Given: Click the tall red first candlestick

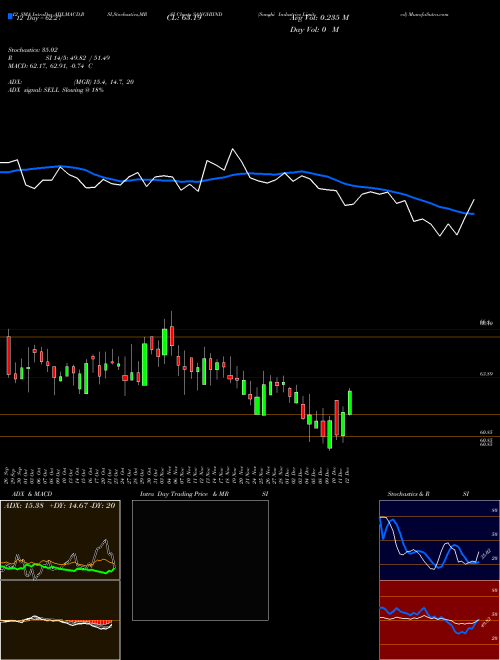Looking at the screenshot, I should click(8, 356).
